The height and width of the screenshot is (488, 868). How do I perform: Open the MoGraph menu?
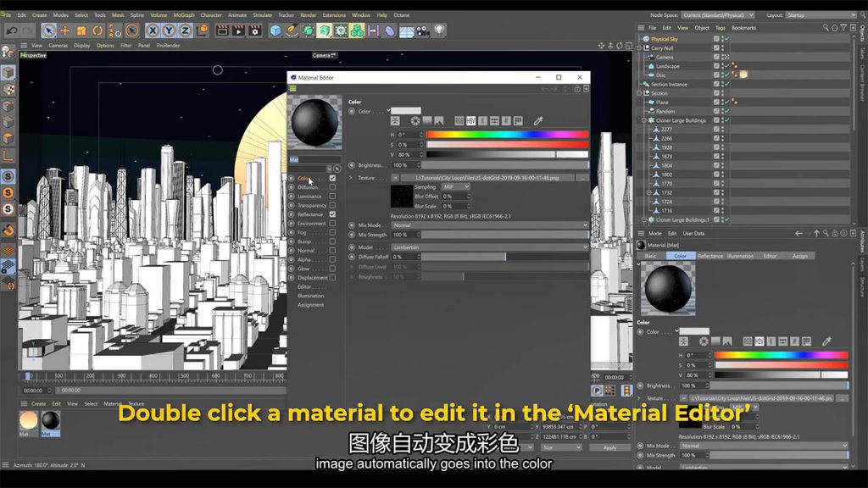[x=184, y=15]
